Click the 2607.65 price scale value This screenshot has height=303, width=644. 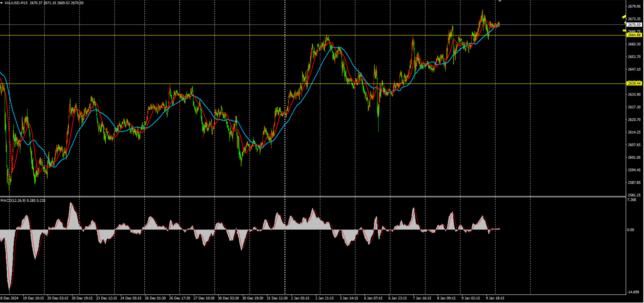634,145
